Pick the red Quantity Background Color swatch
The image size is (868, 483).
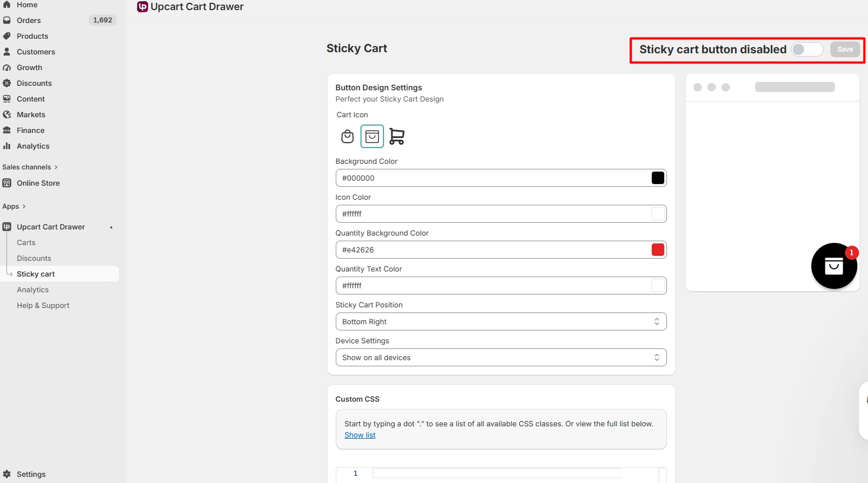(658, 250)
